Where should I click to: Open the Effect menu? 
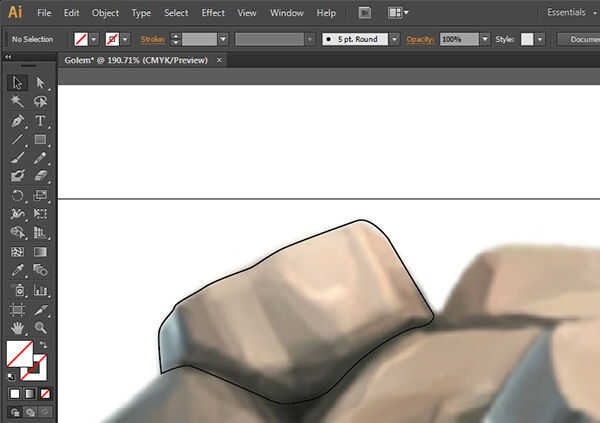213,13
